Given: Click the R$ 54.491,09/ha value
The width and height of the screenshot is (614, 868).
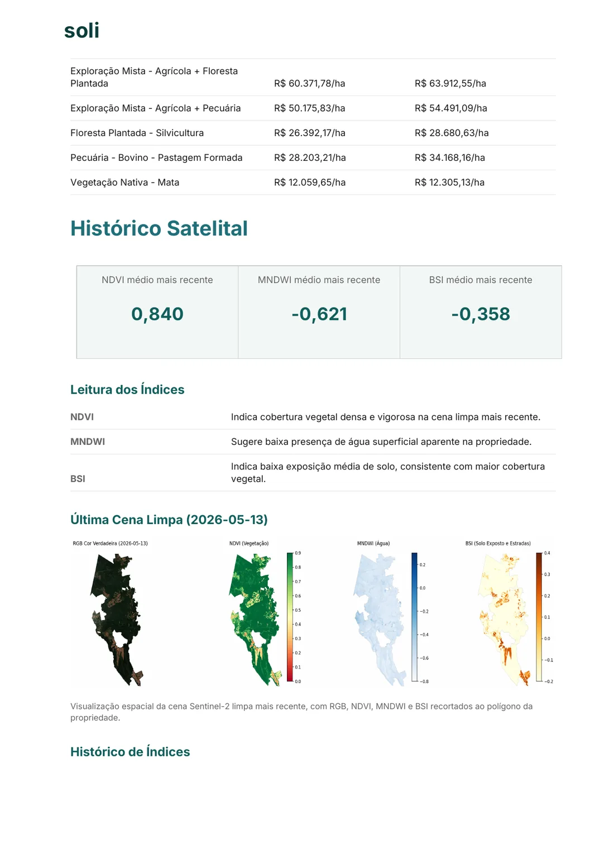Looking at the screenshot, I should click(x=451, y=108).
